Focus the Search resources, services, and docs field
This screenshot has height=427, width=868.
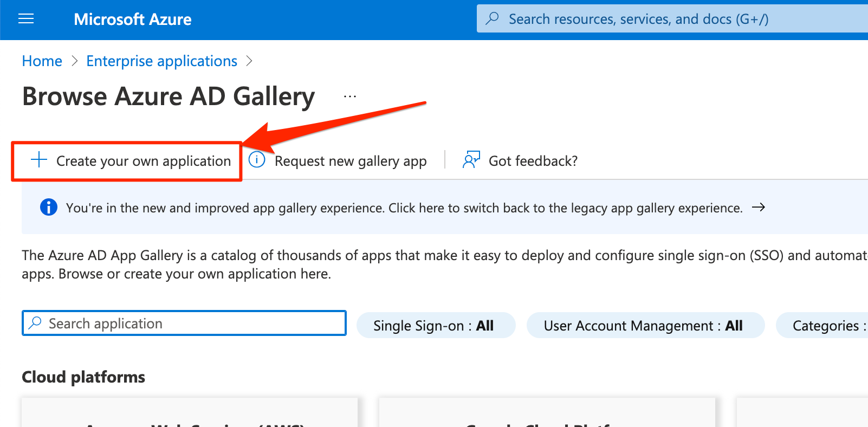tap(672, 19)
